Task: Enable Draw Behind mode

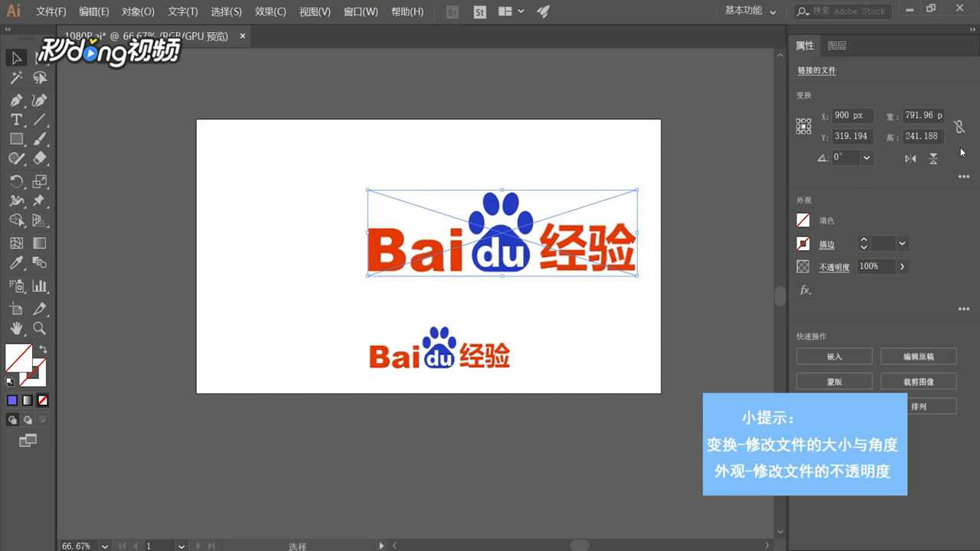Action: click(x=28, y=419)
